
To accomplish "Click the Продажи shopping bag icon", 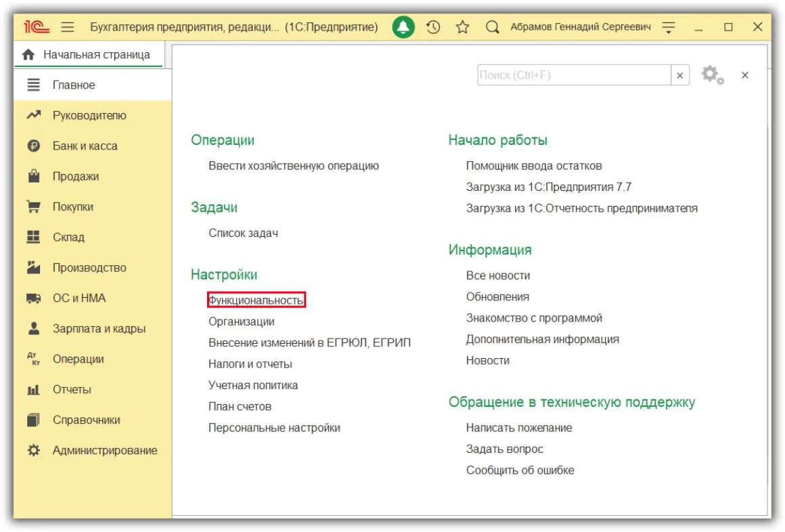I will tap(34, 177).
